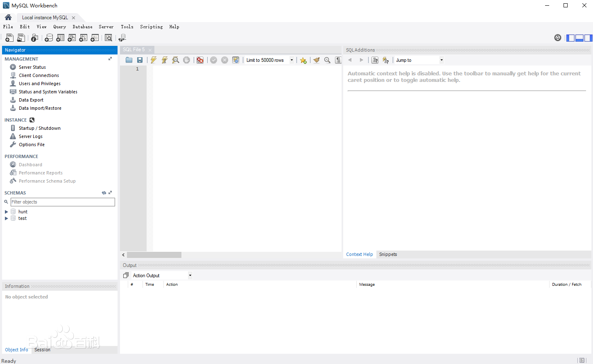
Task: Expand the Management section maximize icon
Action: (x=110, y=59)
